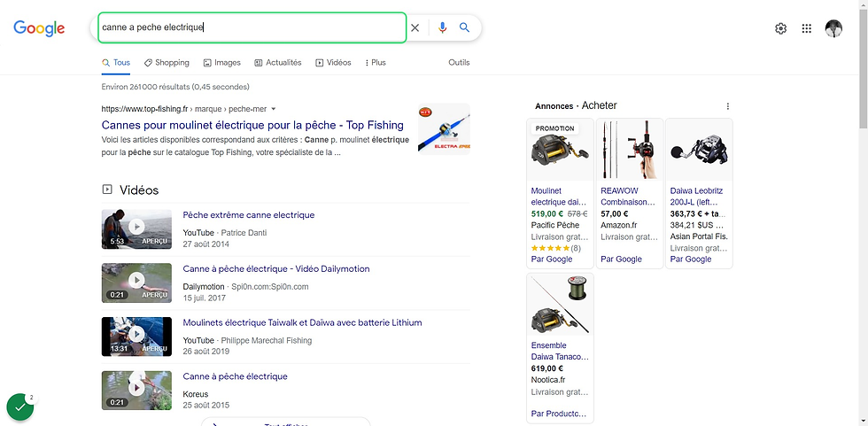Open the Outils search tools

coord(459,63)
